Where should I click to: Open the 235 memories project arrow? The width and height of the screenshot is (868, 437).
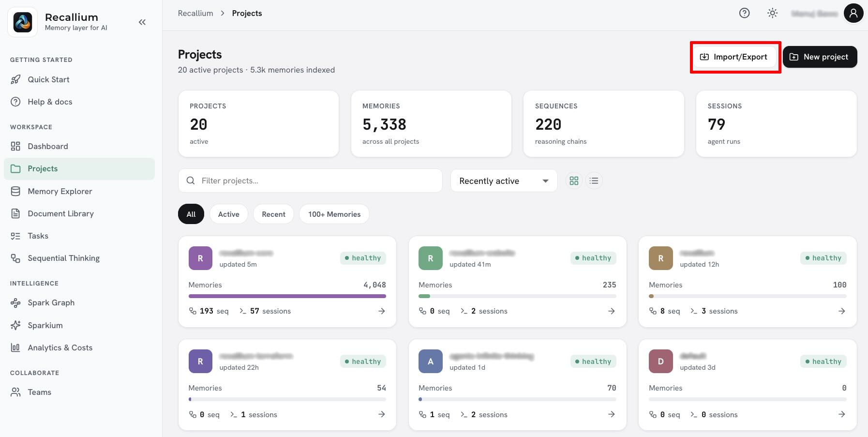612,311
